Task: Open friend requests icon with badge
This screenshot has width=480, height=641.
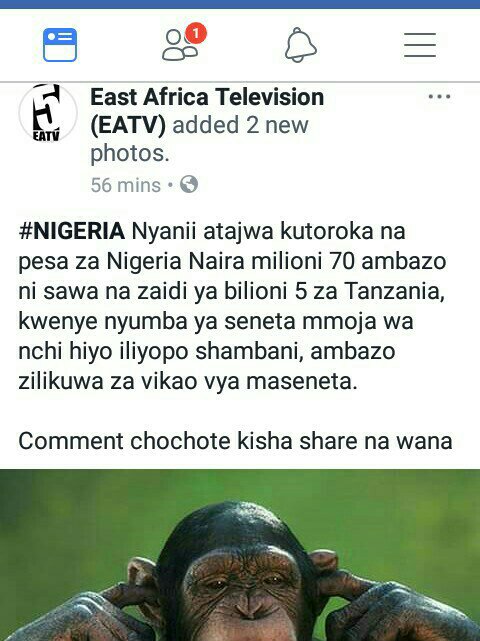Action: coord(184,43)
